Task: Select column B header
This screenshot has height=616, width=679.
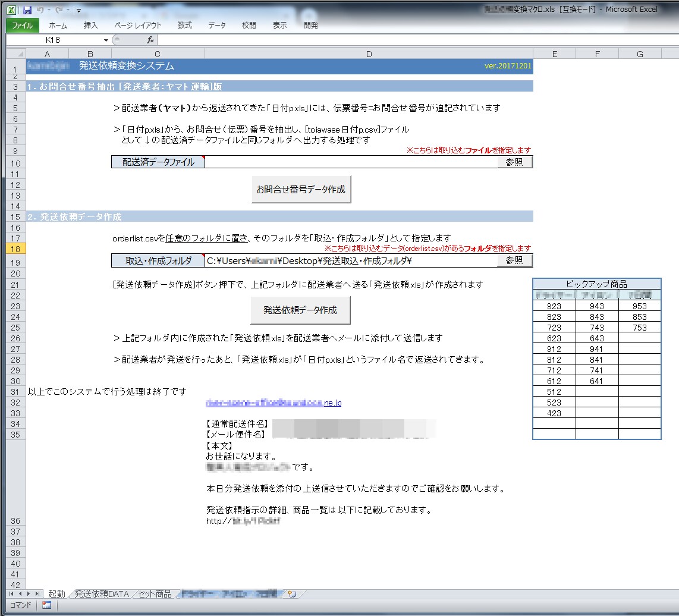Action: click(x=90, y=54)
